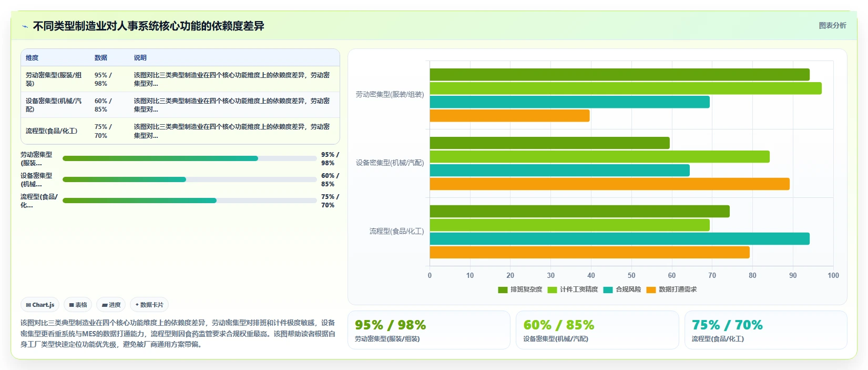The image size is (868, 370).
Task: Click 流程型 progress bar
Action: tap(190, 201)
